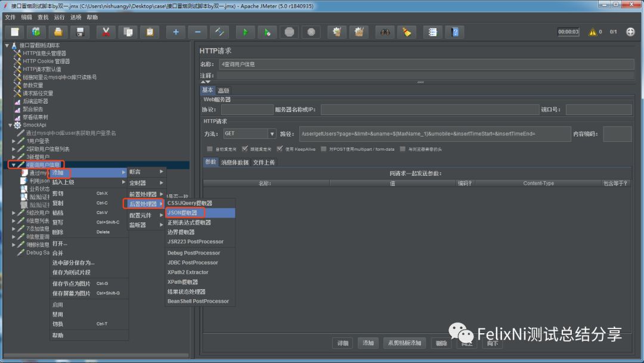Viewport: 644px width, 363px height.
Task: Expand the 3新增用户 tree node
Action: 14,157
